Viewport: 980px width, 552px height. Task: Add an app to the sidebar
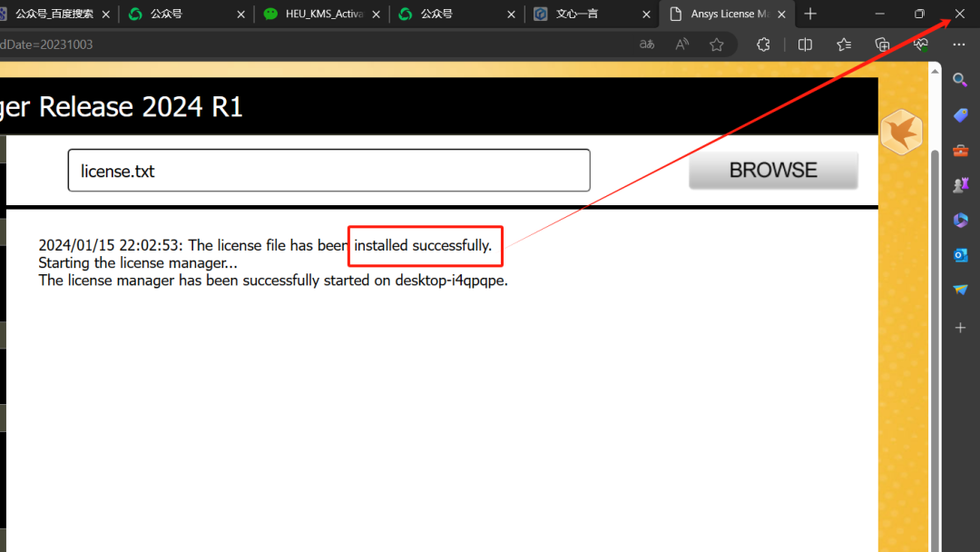[x=960, y=328]
